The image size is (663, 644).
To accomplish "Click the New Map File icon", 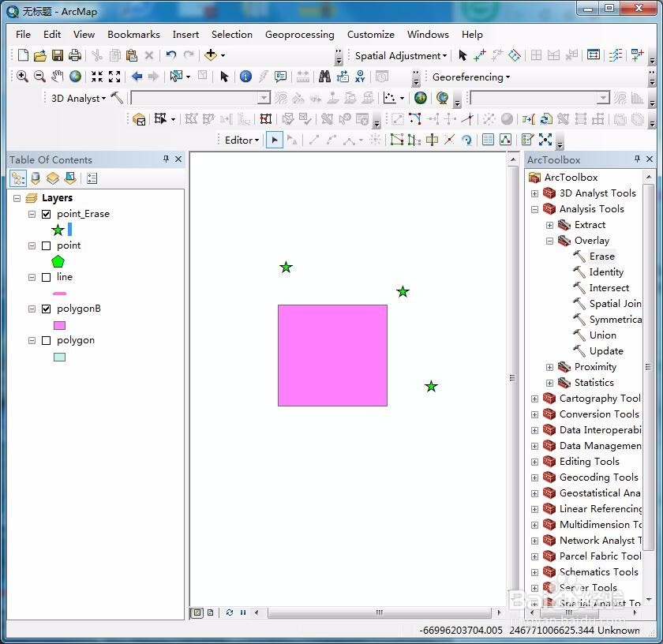I will pos(23,55).
